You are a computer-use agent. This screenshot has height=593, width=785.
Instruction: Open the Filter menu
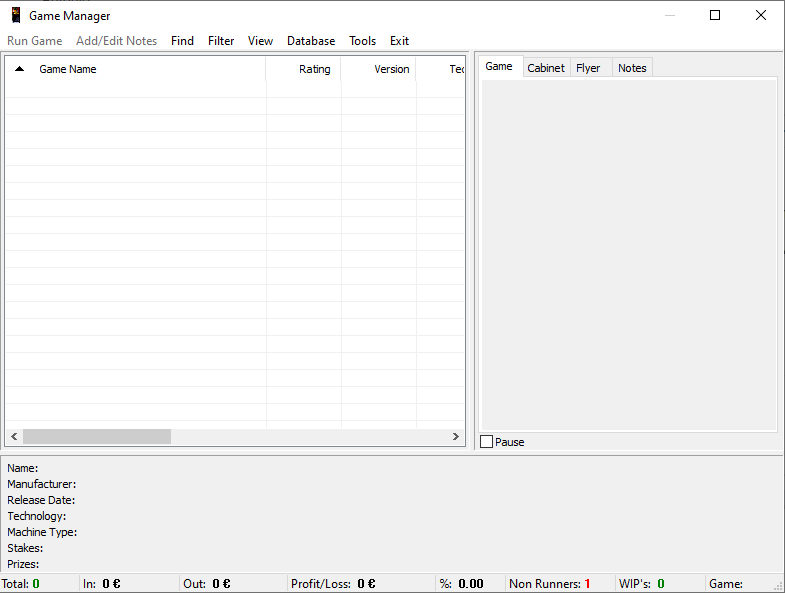[x=221, y=41]
